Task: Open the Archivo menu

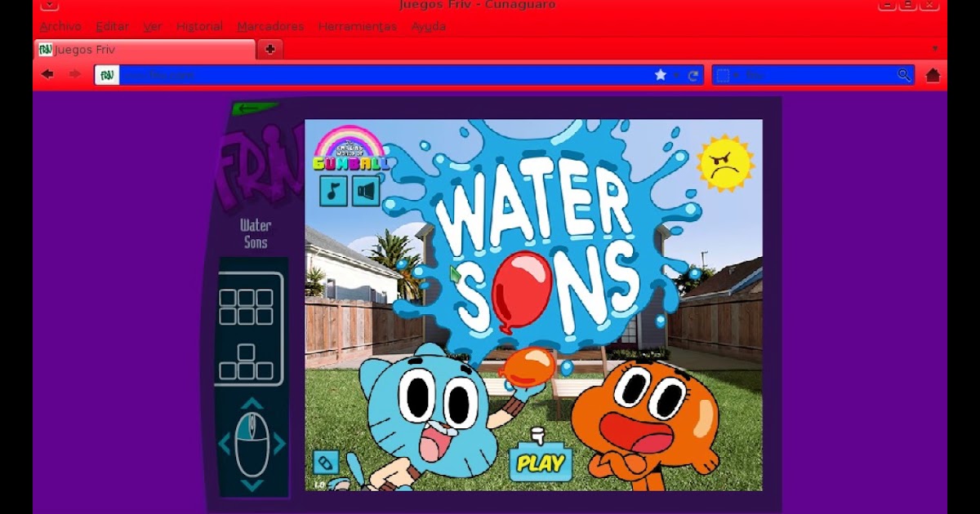Action: (x=60, y=26)
